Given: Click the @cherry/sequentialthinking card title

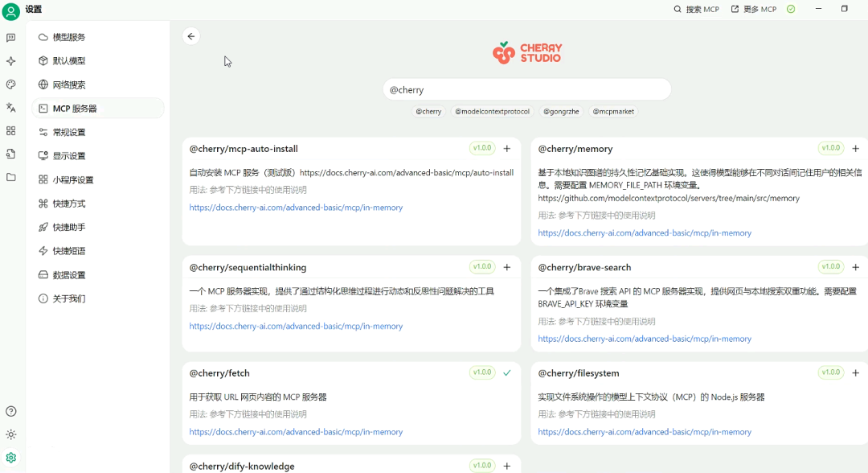Looking at the screenshot, I should click(248, 268).
